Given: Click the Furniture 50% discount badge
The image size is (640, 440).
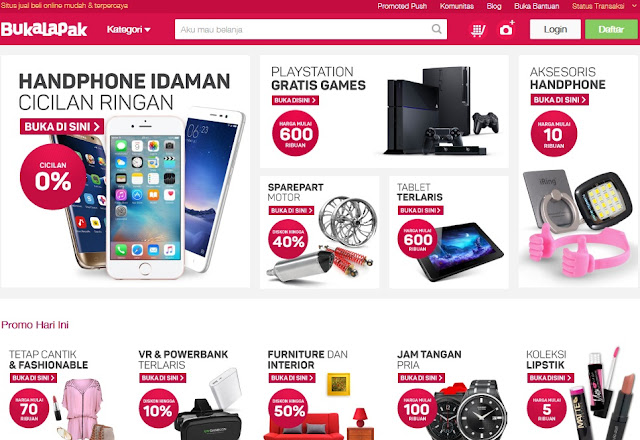Looking at the screenshot, I should click(288, 408).
